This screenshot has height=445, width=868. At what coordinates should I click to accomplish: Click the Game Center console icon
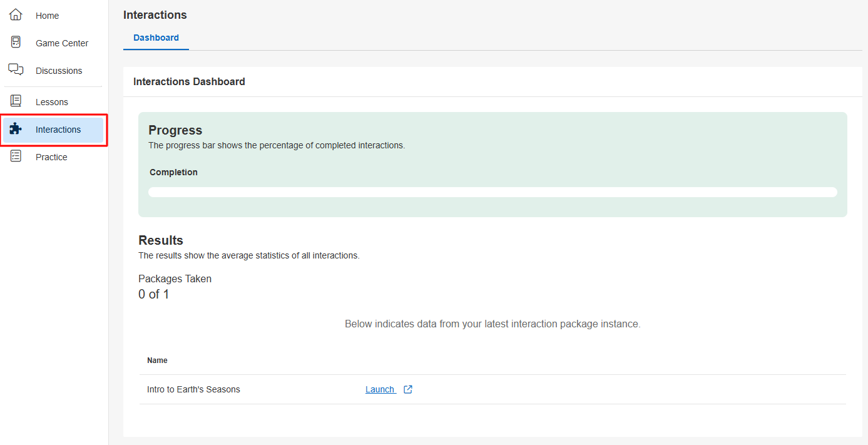(x=16, y=43)
